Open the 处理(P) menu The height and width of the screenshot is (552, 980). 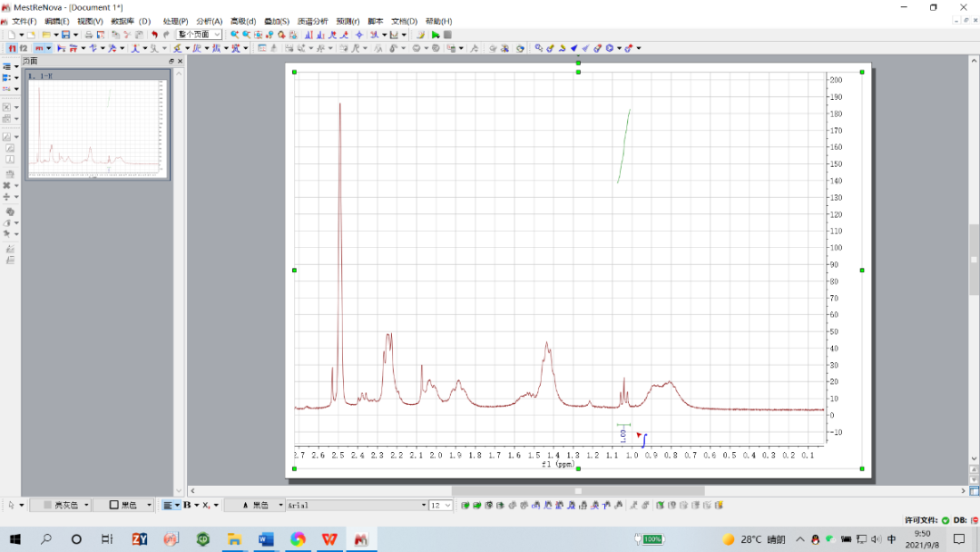click(176, 21)
